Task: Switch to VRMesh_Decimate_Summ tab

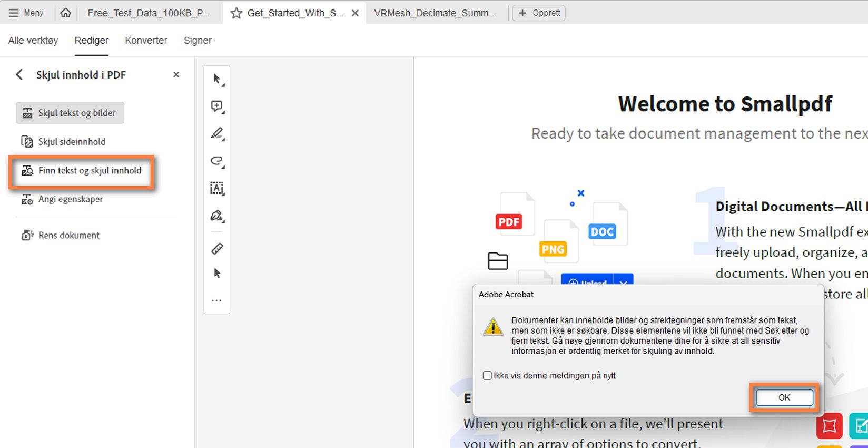Action: pos(435,13)
